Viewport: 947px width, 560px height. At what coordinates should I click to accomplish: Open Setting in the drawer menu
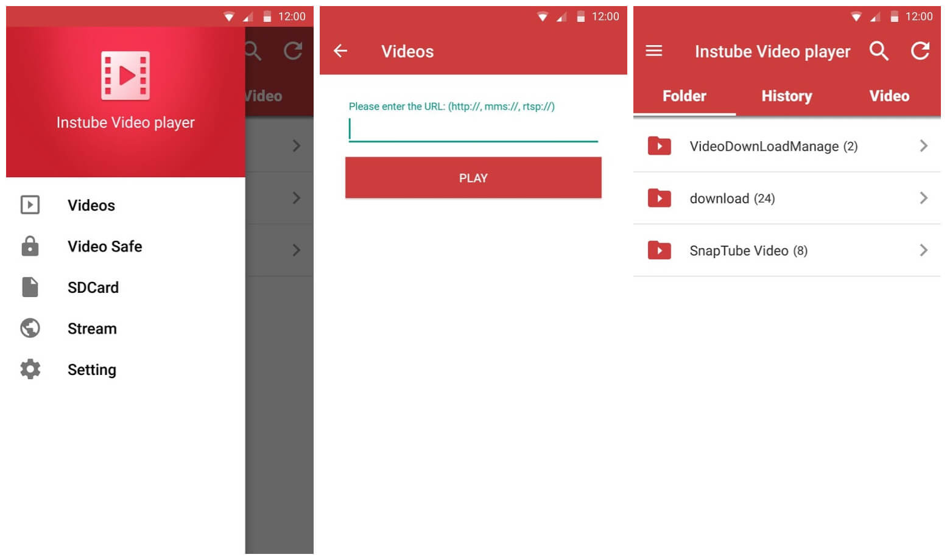point(125,369)
